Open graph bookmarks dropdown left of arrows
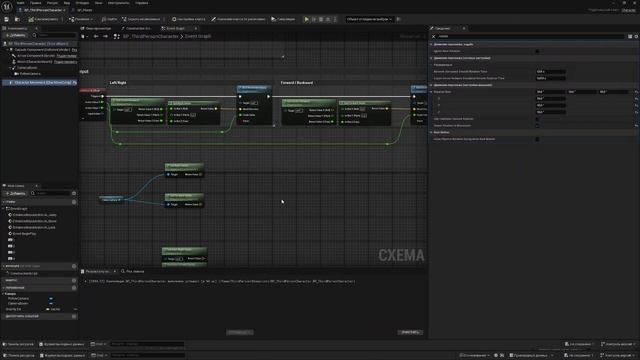This screenshot has height=360, width=640. coord(84,36)
